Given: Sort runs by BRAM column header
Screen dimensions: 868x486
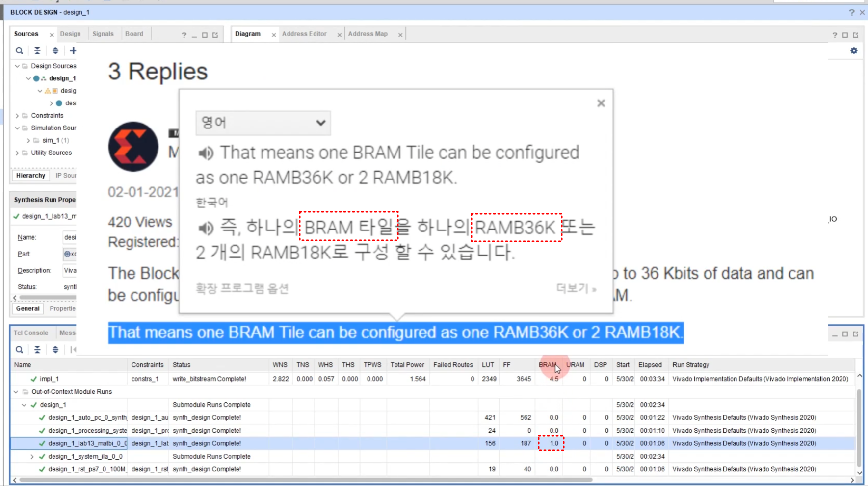Looking at the screenshot, I should pos(547,365).
